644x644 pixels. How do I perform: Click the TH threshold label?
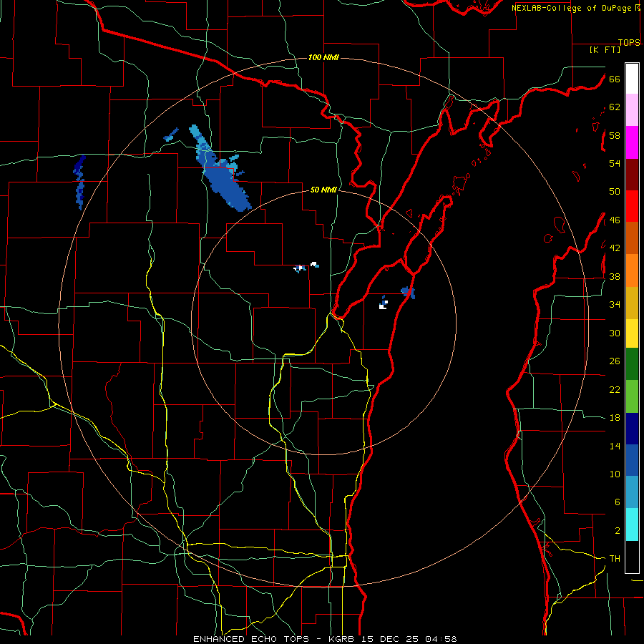[x=615, y=559]
